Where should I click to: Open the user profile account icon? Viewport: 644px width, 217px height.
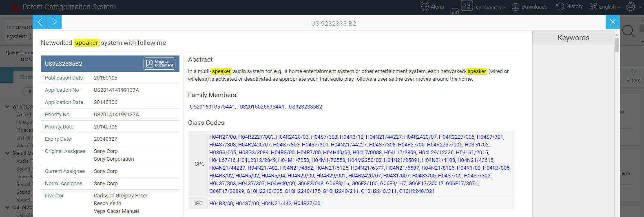point(631,7)
